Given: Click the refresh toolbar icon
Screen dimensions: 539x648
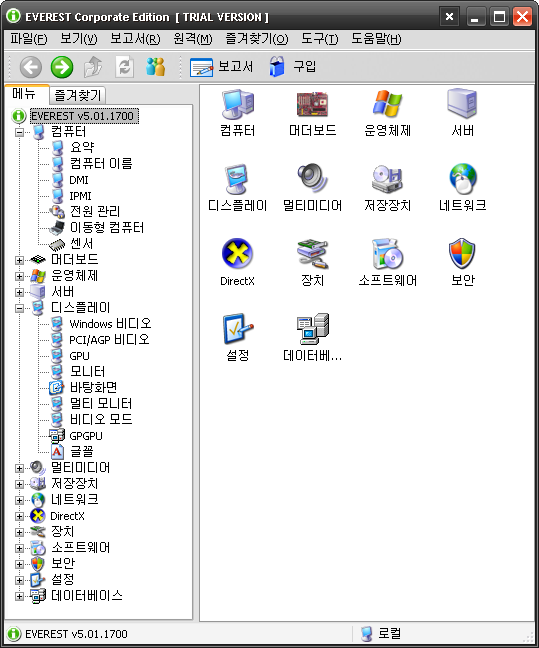Looking at the screenshot, I should click(x=124, y=67).
